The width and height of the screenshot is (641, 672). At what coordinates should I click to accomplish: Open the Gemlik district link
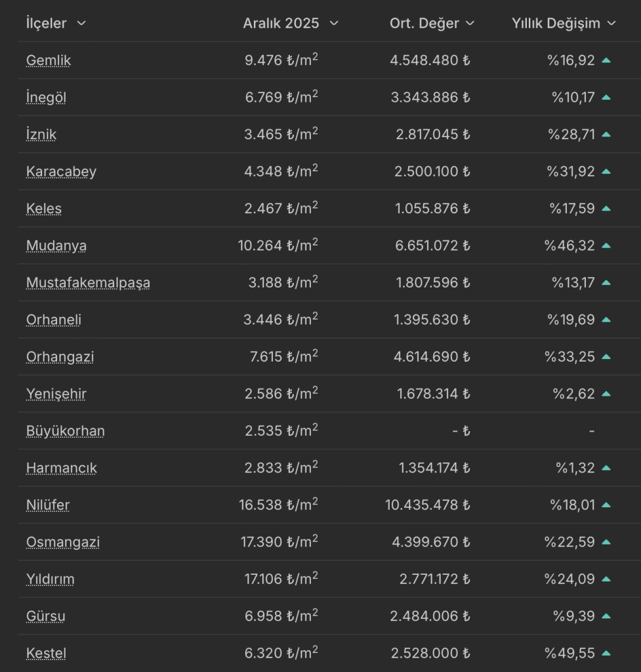49,60
